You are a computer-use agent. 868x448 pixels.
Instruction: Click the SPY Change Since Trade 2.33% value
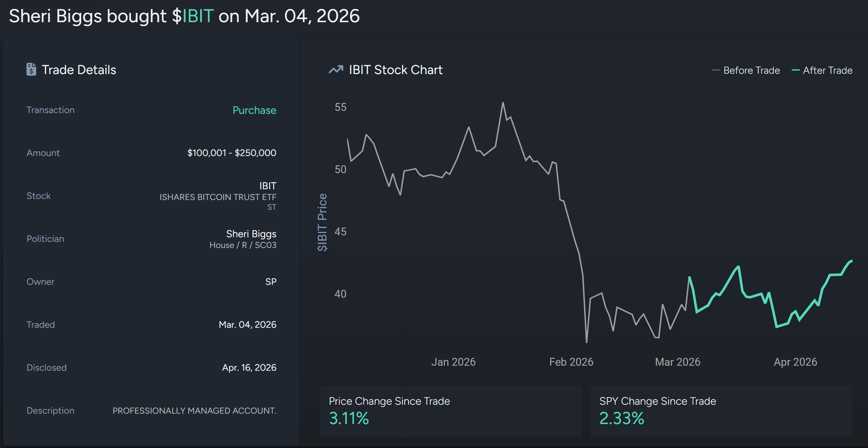[x=621, y=418]
